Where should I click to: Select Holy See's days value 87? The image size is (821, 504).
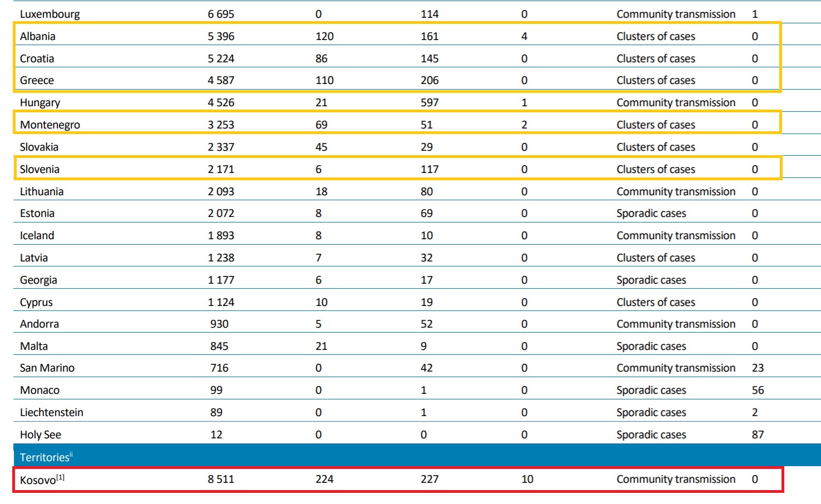758,434
